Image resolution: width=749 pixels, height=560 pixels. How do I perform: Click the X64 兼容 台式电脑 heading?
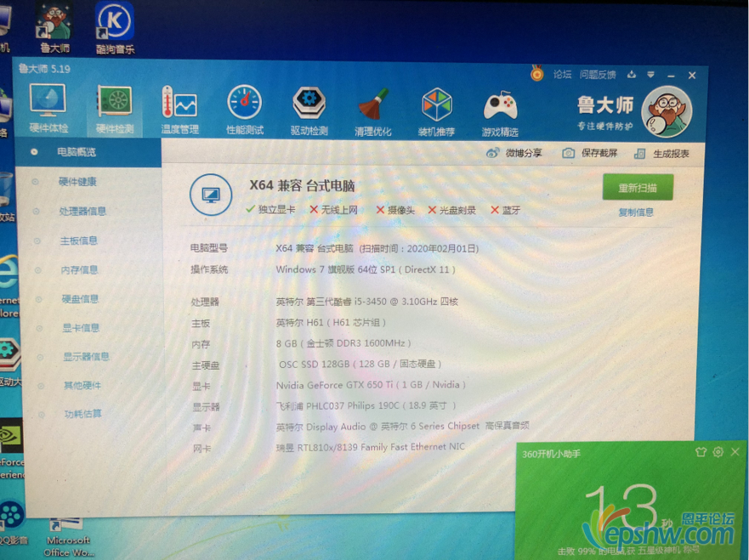tap(302, 185)
